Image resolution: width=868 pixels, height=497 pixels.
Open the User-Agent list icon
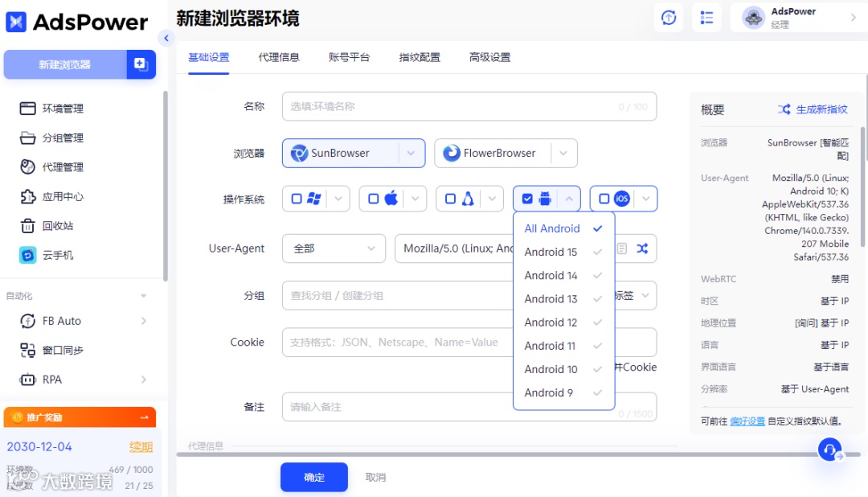point(622,249)
